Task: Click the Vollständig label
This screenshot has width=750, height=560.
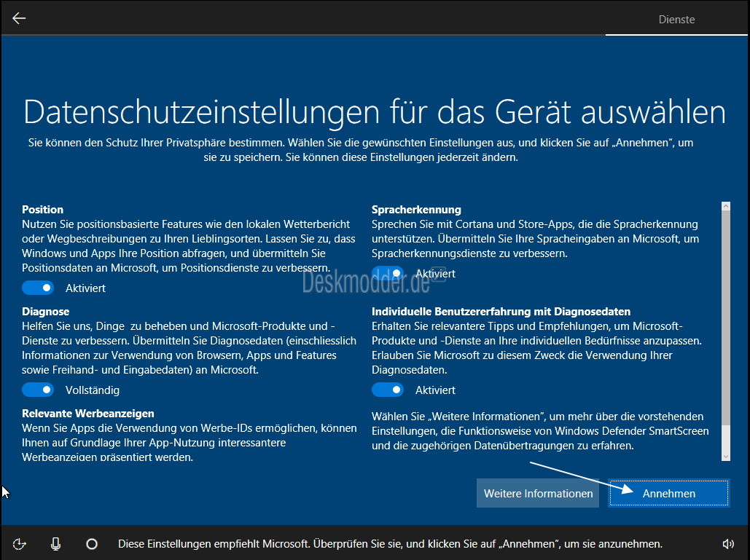Action: point(93,390)
